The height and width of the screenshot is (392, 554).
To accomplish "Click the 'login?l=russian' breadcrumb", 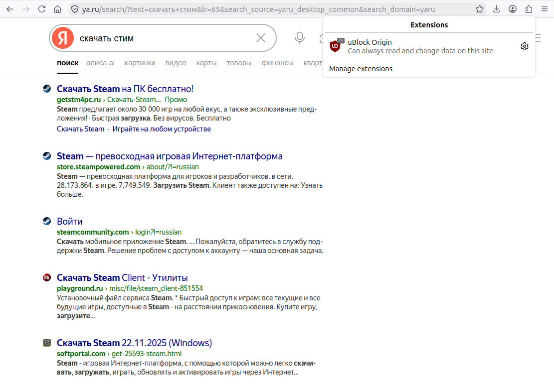I will click(158, 232).
